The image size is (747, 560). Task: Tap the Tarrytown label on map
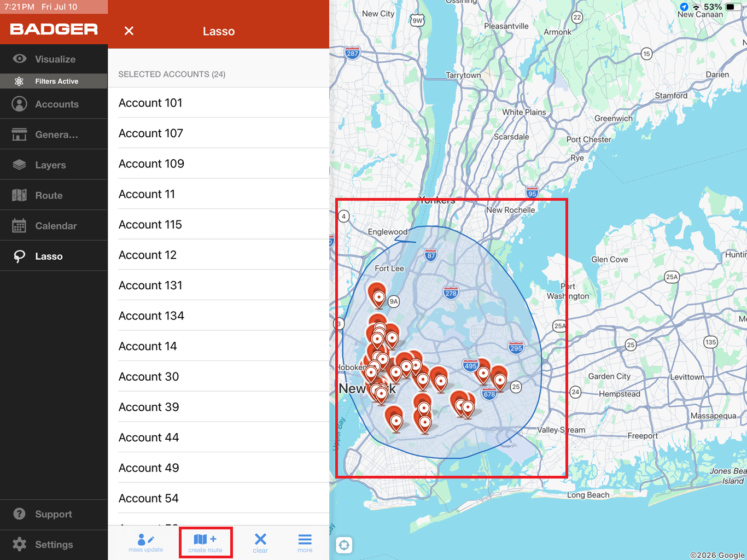click(x=463, y=75)
